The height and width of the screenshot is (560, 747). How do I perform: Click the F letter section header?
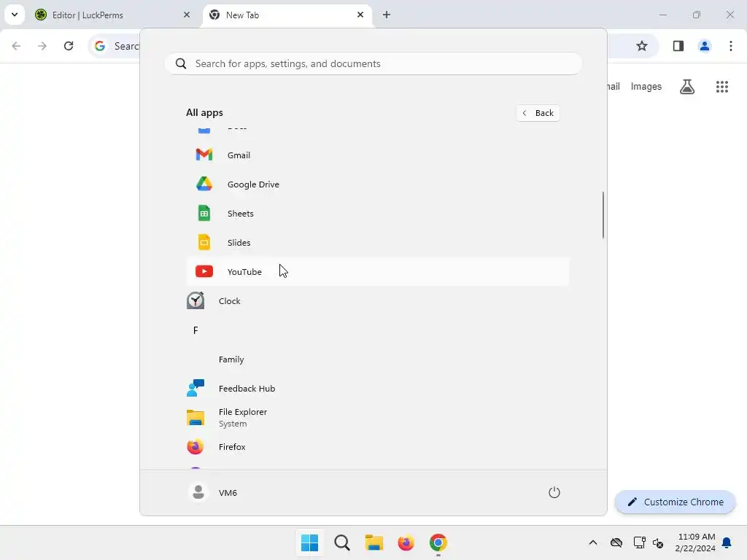(196, 330)
